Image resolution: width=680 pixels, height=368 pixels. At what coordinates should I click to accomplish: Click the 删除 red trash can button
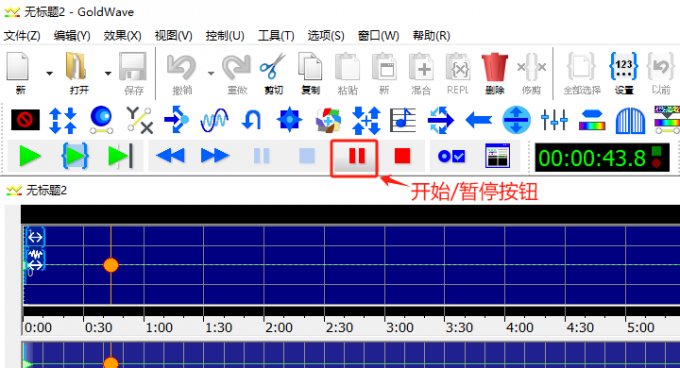[x=494, y=73]
